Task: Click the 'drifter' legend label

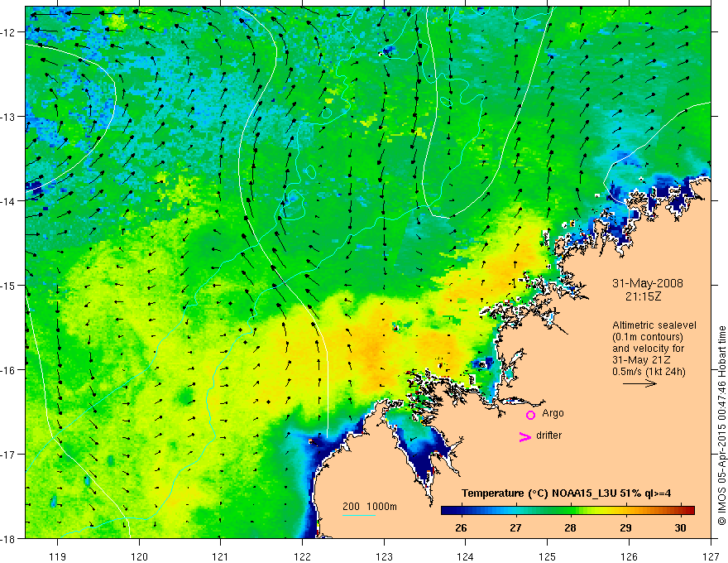Action: [x=548, y=435]
